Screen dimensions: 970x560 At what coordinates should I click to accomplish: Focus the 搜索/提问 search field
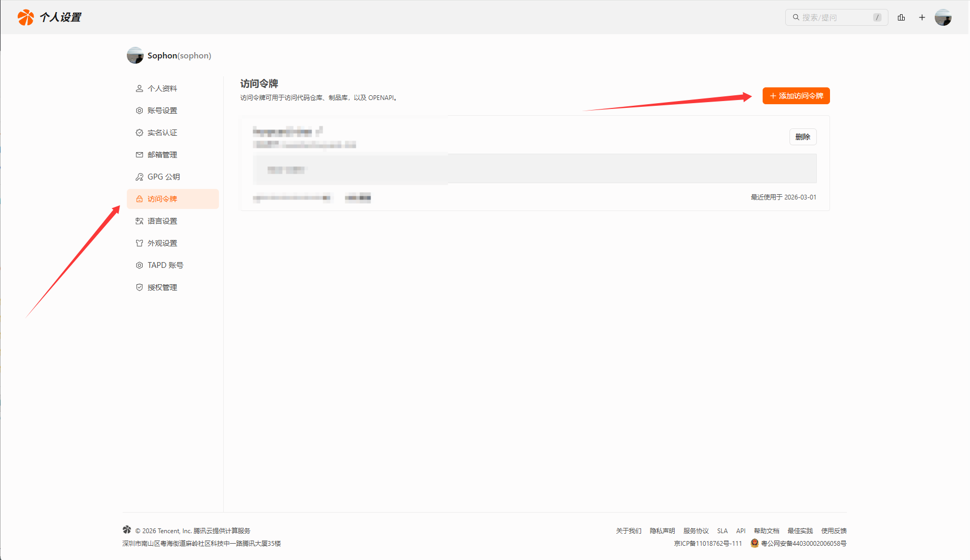(x=834, y=17)
